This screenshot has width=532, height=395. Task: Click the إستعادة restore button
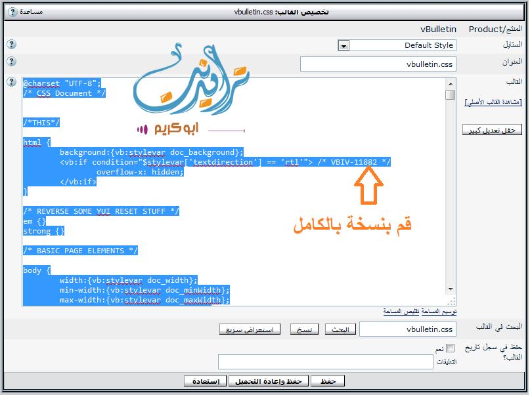coord(206,381)
